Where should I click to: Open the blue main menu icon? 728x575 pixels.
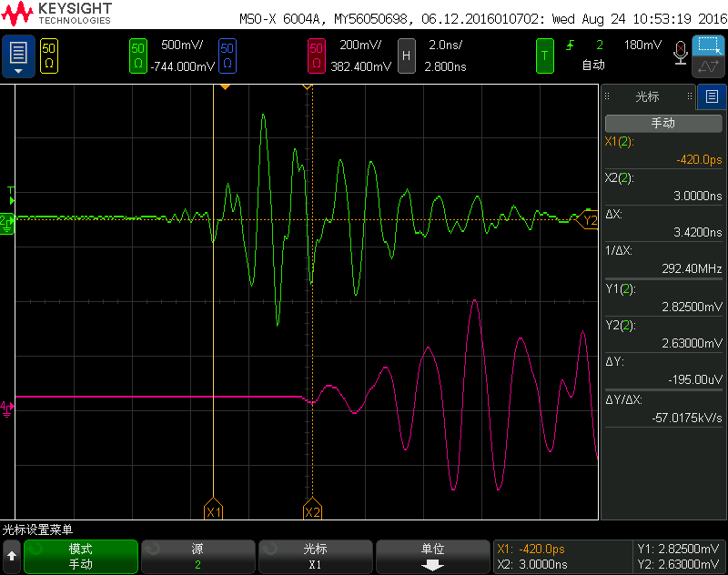coord(18,55)
